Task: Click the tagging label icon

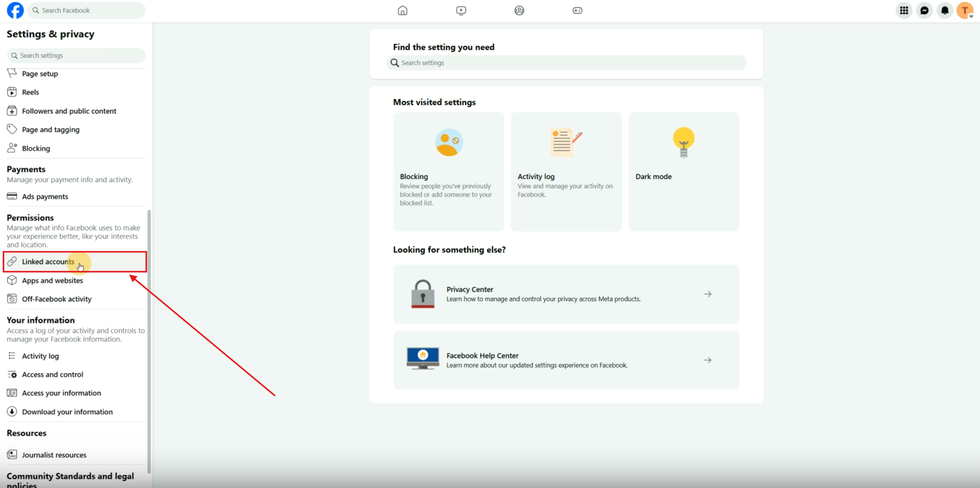Action: point(12,129)
